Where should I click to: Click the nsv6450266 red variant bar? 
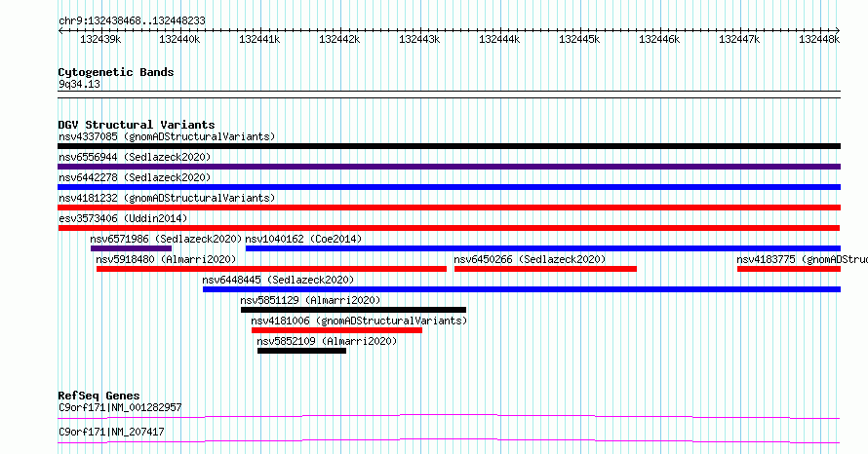pyautogui.click(x=545, y=269)
